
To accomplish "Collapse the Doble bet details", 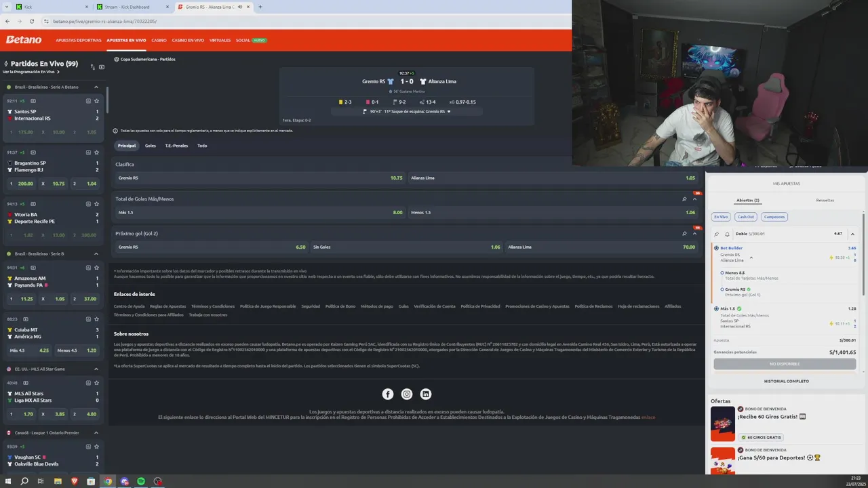I will 852,234.
